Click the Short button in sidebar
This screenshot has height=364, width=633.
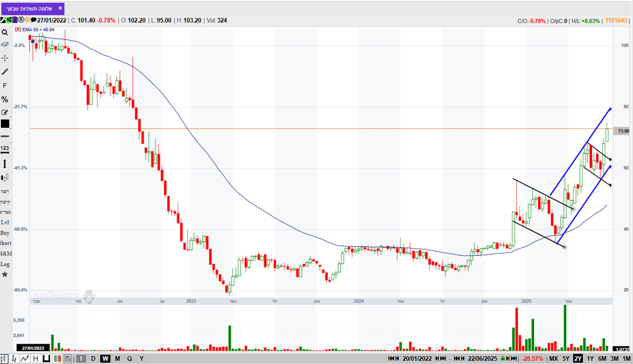tap(5, 243)
